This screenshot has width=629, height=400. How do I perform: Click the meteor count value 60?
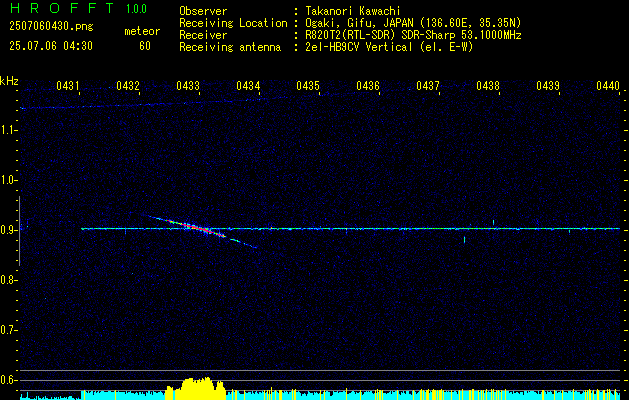[145, 46]
